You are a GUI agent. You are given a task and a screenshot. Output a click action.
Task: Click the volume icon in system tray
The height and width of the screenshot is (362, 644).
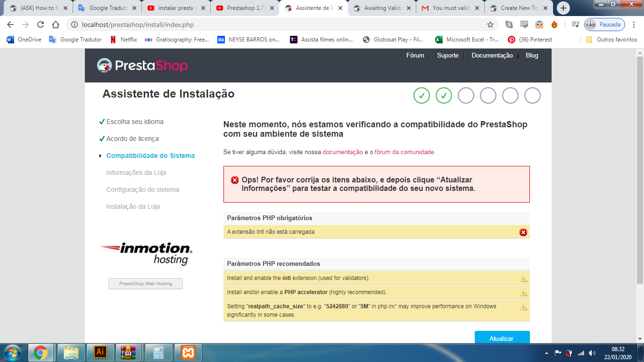point(592,353)
